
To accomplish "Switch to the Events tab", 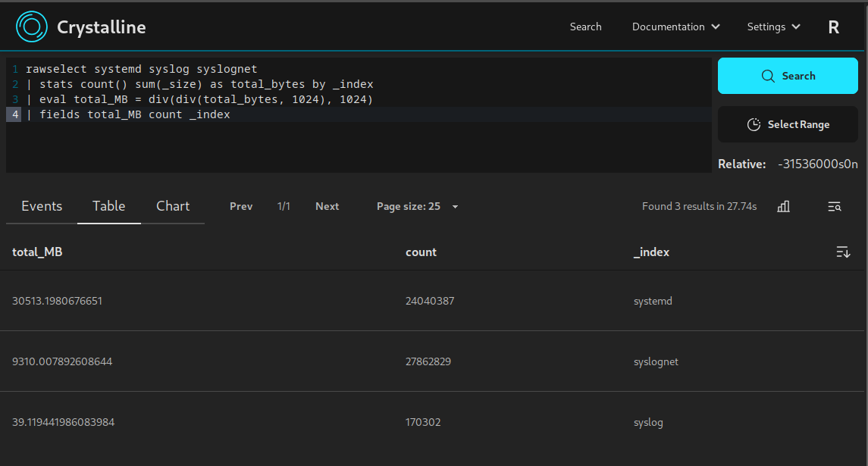I will tap(42, 206).
